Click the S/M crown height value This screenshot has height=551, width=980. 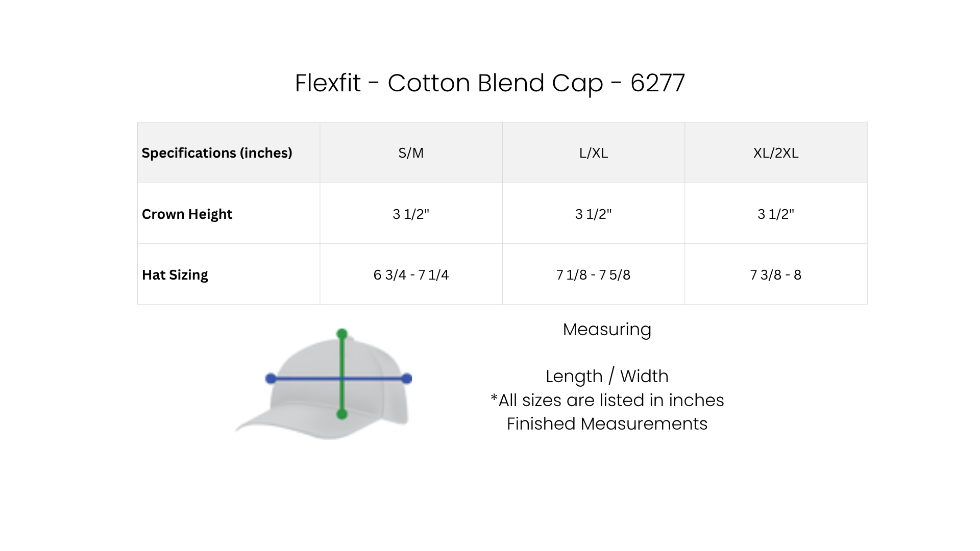pos(411,214)
